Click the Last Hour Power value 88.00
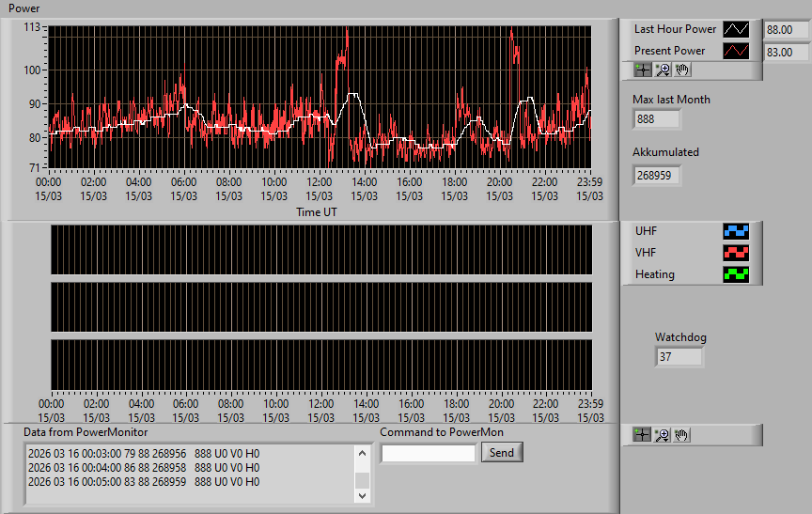Image resolution: width=812 pixels, height=514 pixels. [x=788, y=30]
